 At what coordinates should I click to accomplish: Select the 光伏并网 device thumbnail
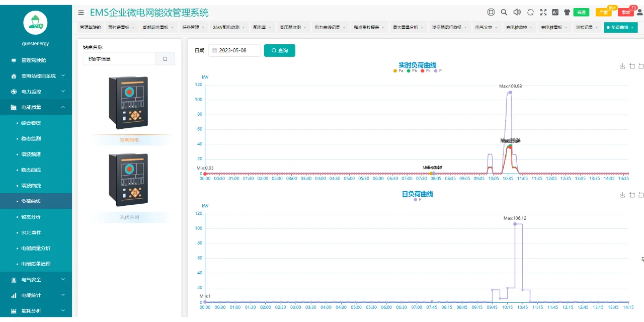point(128,180)
